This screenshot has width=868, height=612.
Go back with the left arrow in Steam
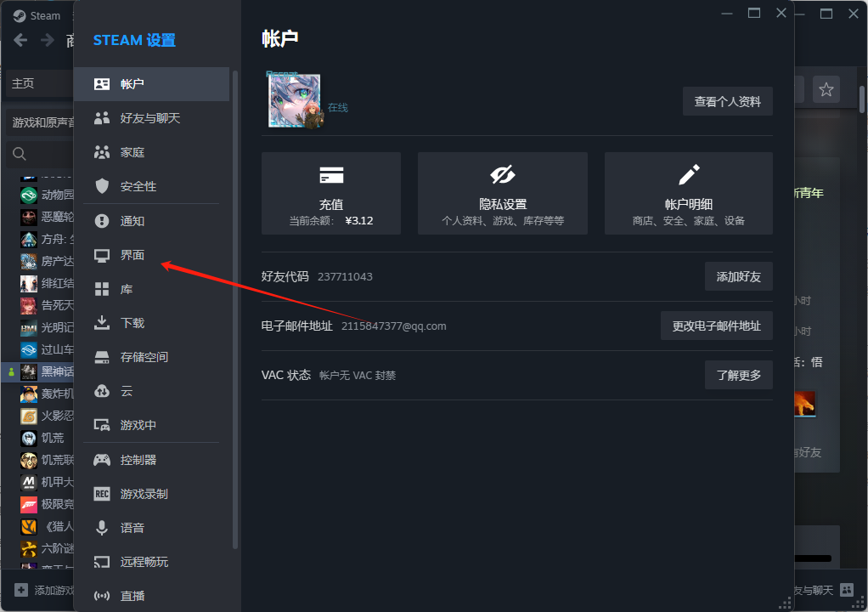coord(20,41)
